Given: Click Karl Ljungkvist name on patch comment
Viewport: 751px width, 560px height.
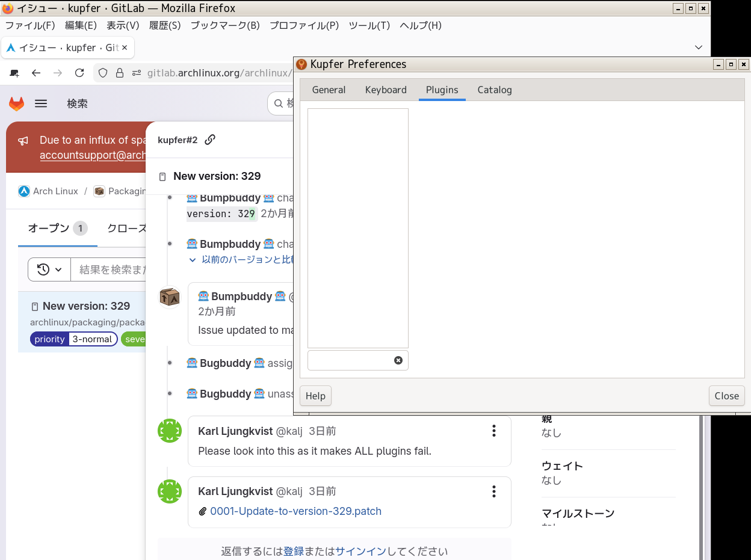Looking at the screenshot, I should point(235,491).
